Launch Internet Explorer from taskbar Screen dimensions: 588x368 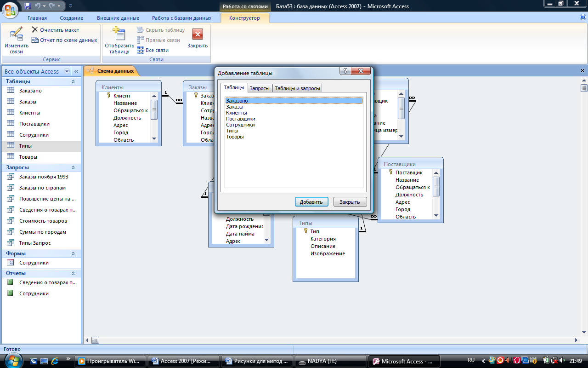tap(55, 361)
